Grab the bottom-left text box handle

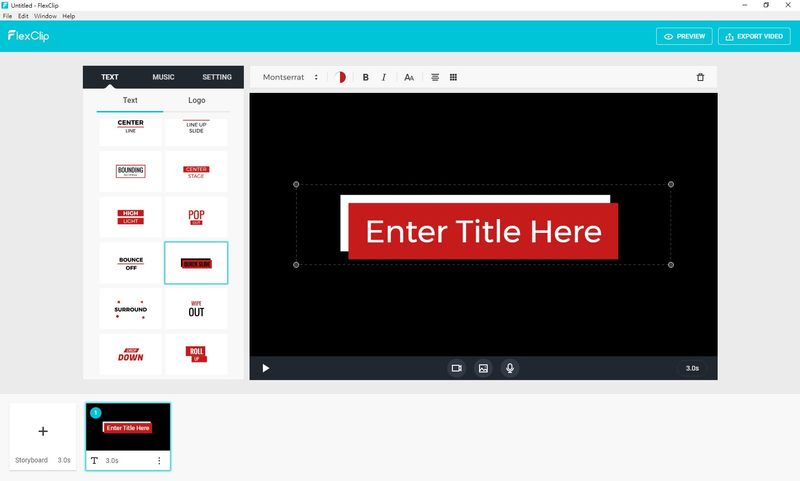[x=296, y=265]
